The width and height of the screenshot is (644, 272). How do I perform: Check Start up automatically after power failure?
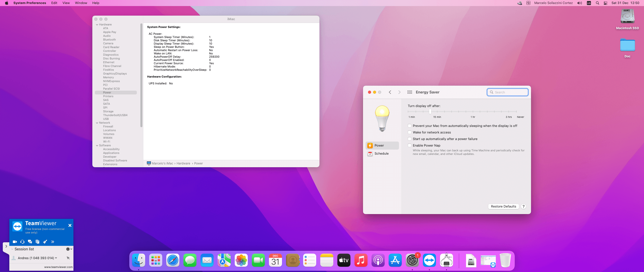click(410, 139)
